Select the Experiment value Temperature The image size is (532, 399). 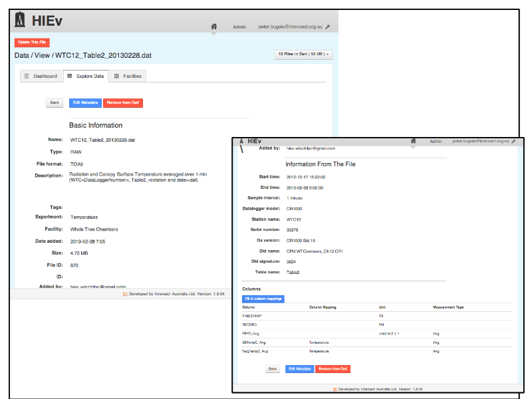[84, 217]
